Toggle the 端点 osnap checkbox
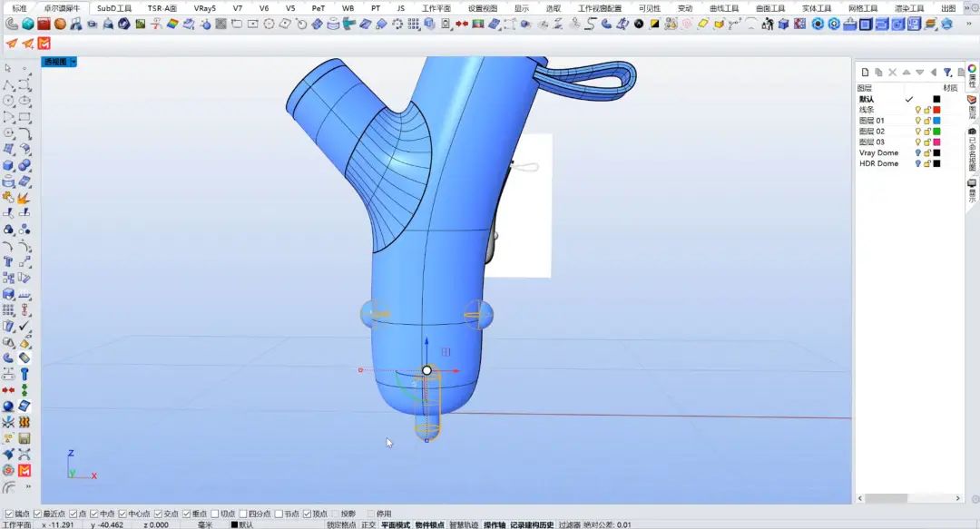 point(9,514)
